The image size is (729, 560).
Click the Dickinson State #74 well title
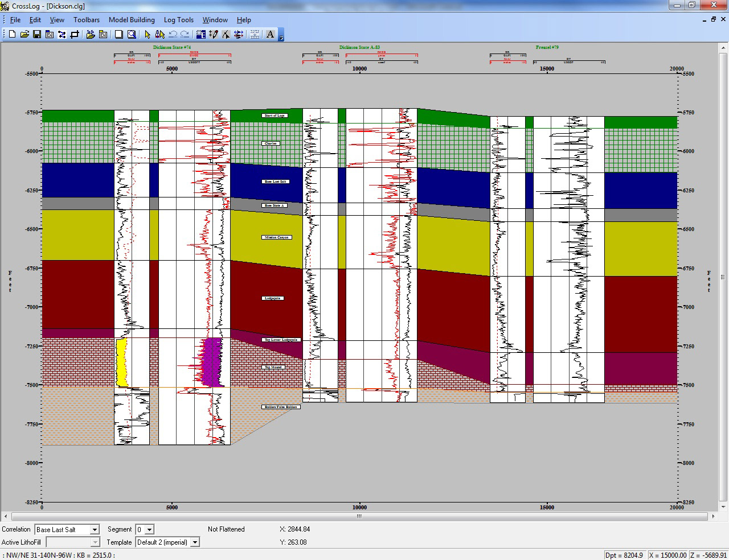tap(172, 47)
